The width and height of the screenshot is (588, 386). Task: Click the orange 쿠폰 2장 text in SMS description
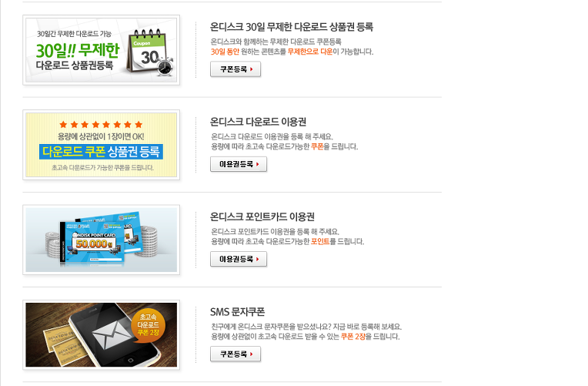pos(352,337)
